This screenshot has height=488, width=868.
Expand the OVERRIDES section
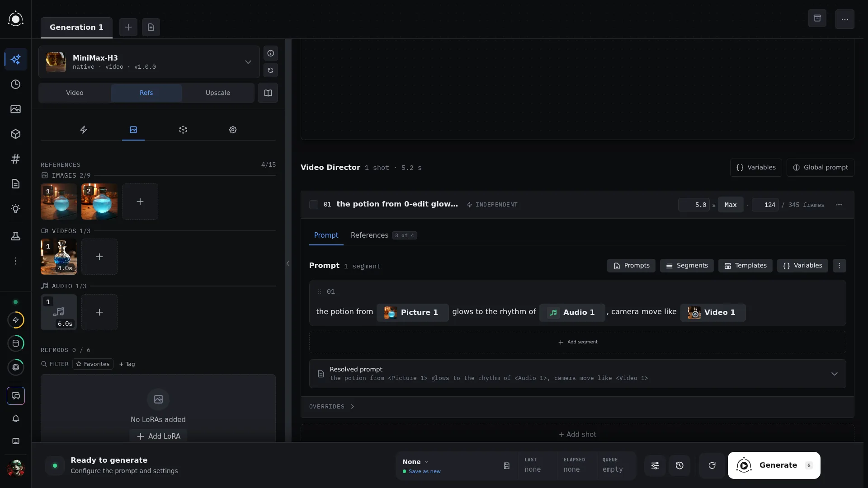point(331,407)
